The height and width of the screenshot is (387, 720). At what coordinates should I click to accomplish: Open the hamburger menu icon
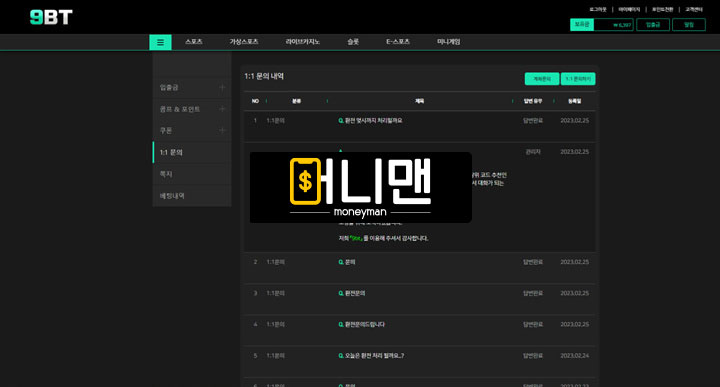160,42
